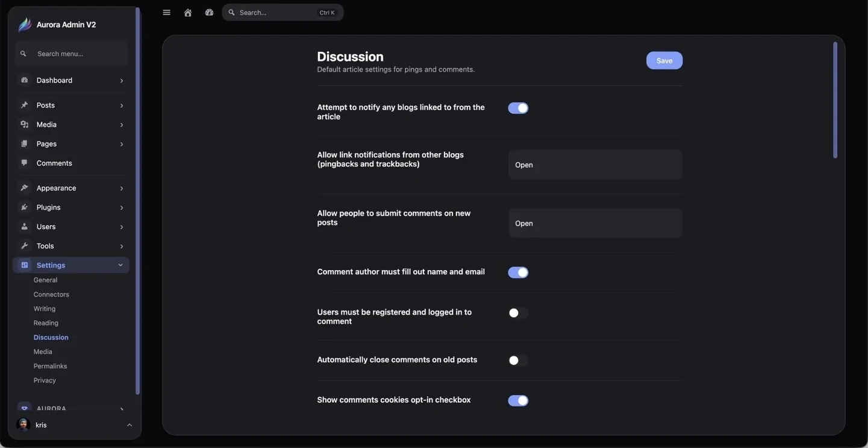Viewport: 868px width, 448px height.
Task: Click the Appearance brush icon
Action: pos(25,188)
